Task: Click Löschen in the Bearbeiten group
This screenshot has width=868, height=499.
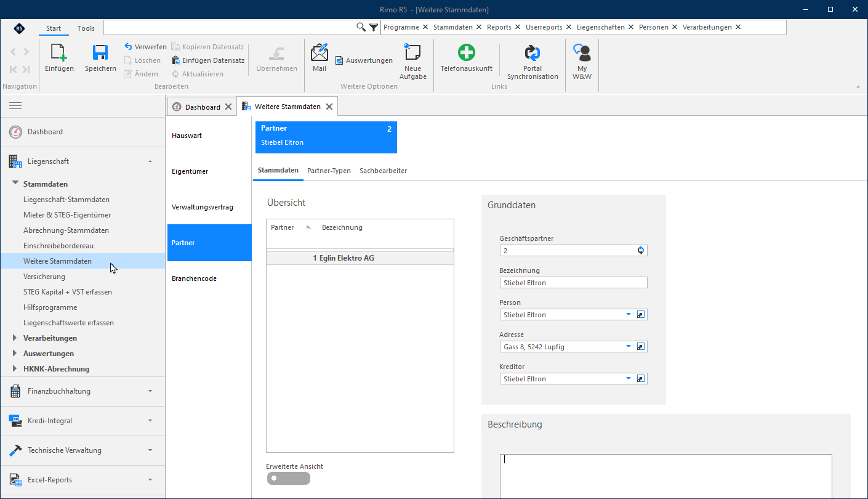Action: (142, 60)
